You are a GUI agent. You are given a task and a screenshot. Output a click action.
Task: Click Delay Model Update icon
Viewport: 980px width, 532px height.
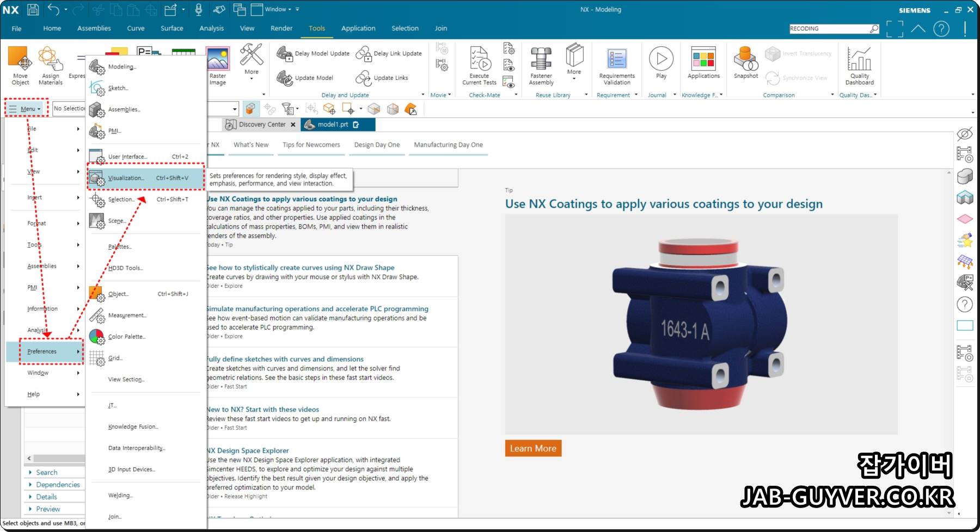tap(284, 53)
